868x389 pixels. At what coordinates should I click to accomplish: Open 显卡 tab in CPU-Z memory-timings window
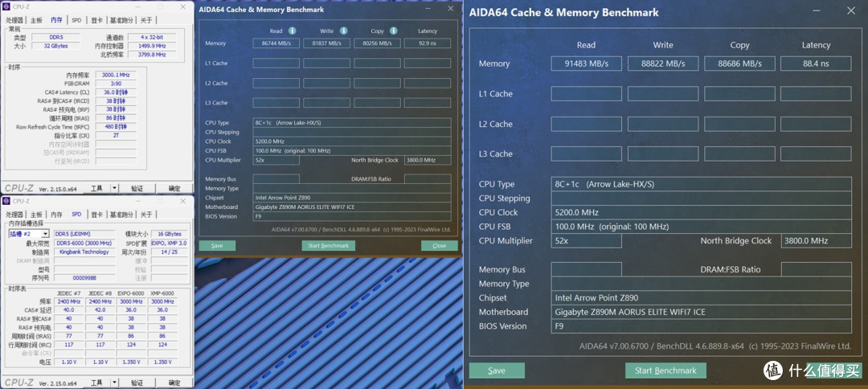tap(97, 20)
